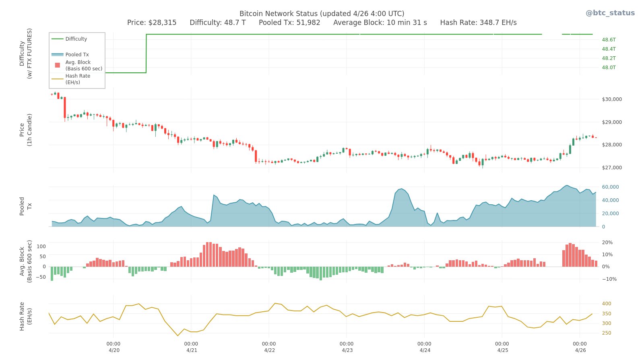644x362 pixels.
Task: Click the Pooled Tx blue swatch in legend
Action: 57,54
